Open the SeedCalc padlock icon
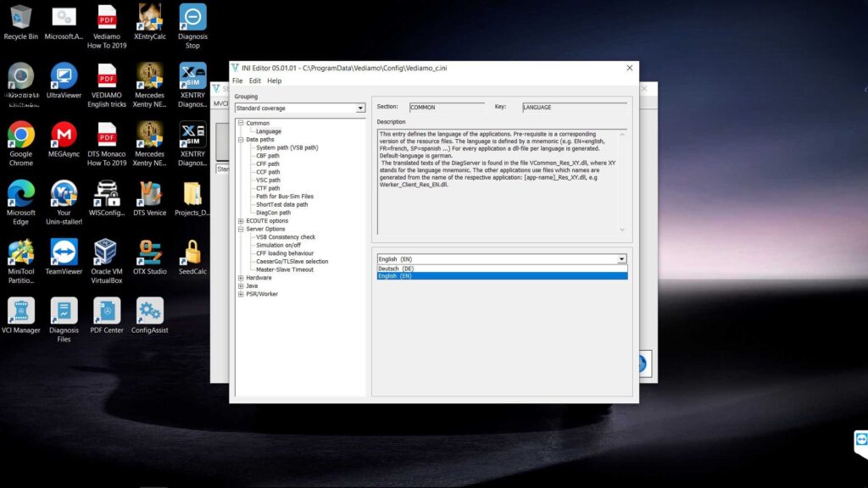The image size is (868, 488). click(192, 252)
